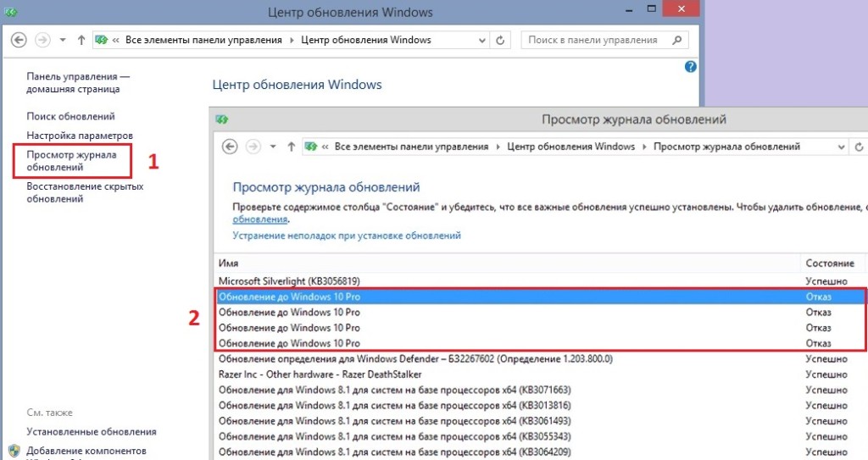The height and width of the screenshot is (460, 868).
Task: Click Просмотр журнала обновлений breadcrumb segment
Action: point(726,147)
